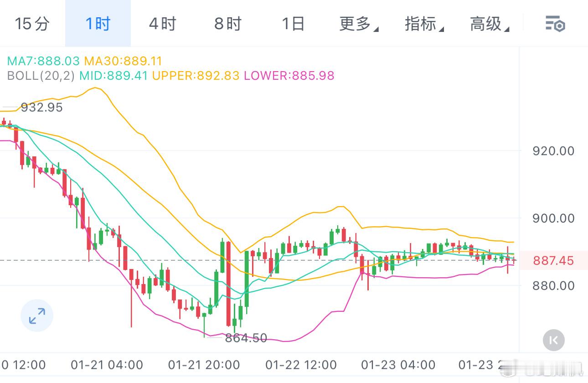Select the 4时 timeframe
This screenshot has height=383, width=588.
pos(162,25)
